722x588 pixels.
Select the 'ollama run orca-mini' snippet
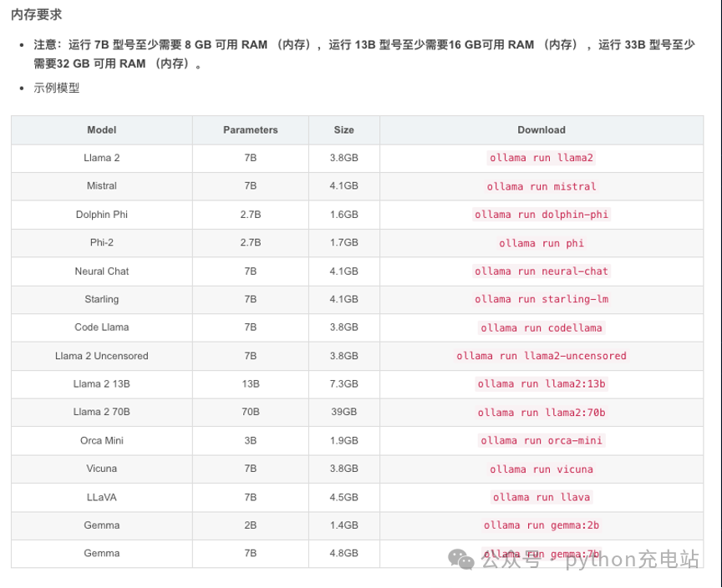point(541,440)
